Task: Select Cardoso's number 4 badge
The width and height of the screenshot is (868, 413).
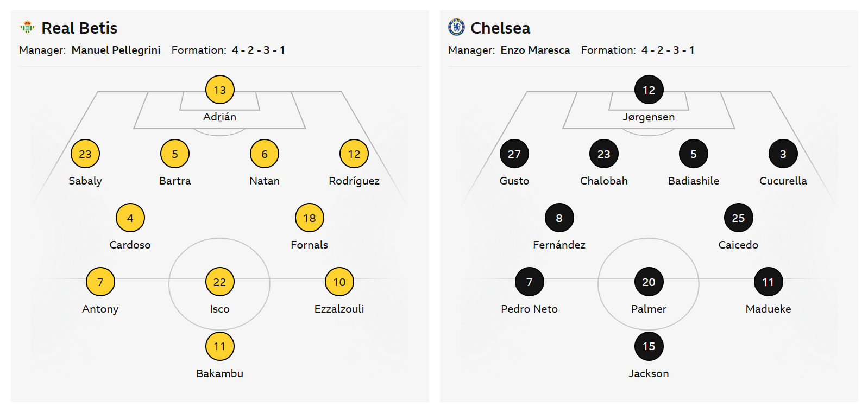Action: coord(130,218)
